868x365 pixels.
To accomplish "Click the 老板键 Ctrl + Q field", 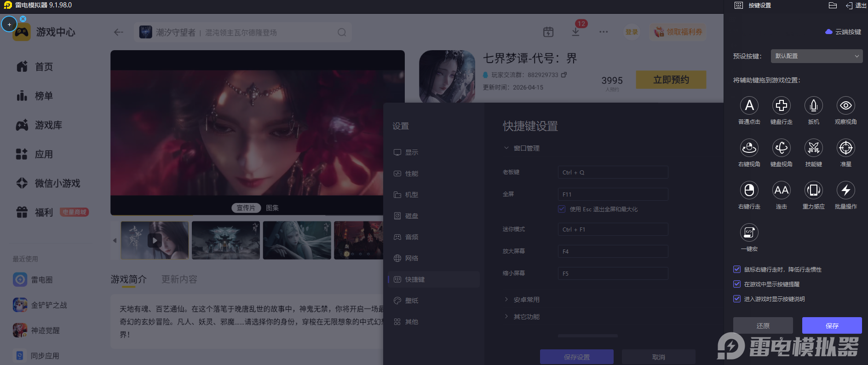I will (x=613, y=172).
